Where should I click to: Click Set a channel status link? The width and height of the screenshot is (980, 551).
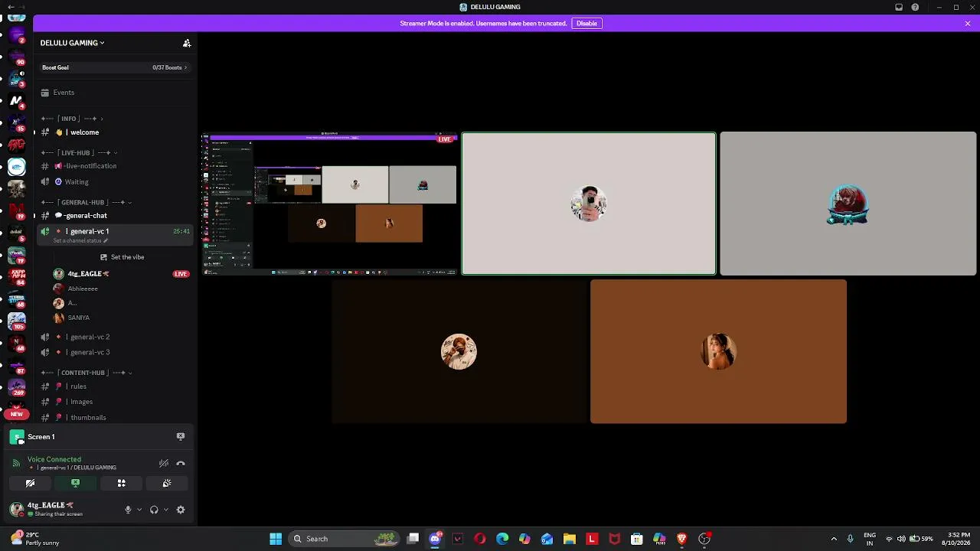(x=80, y=241)
